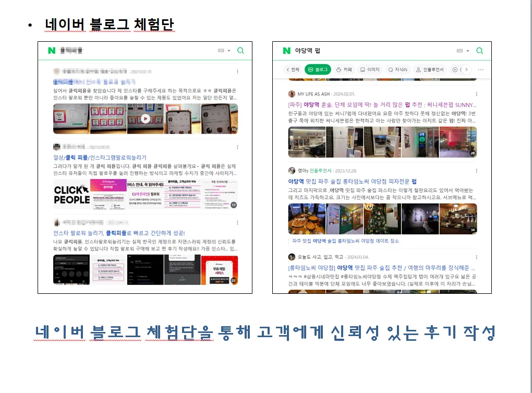Click the 파주 맛집 야당역 술집 데이트 장소 link
Screen dimensions: 532x393
click(345, 241)
